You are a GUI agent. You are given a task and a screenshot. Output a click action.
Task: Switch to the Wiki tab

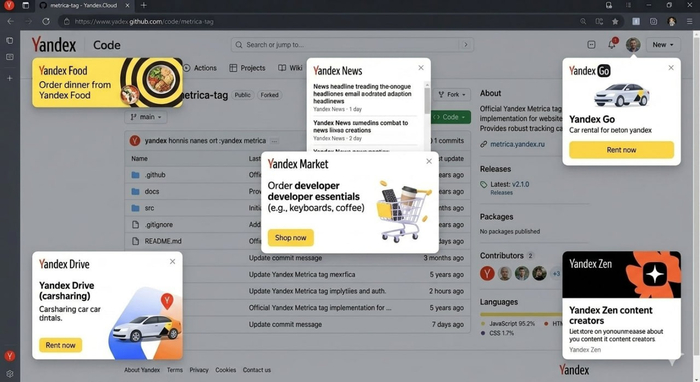point(290,68)
